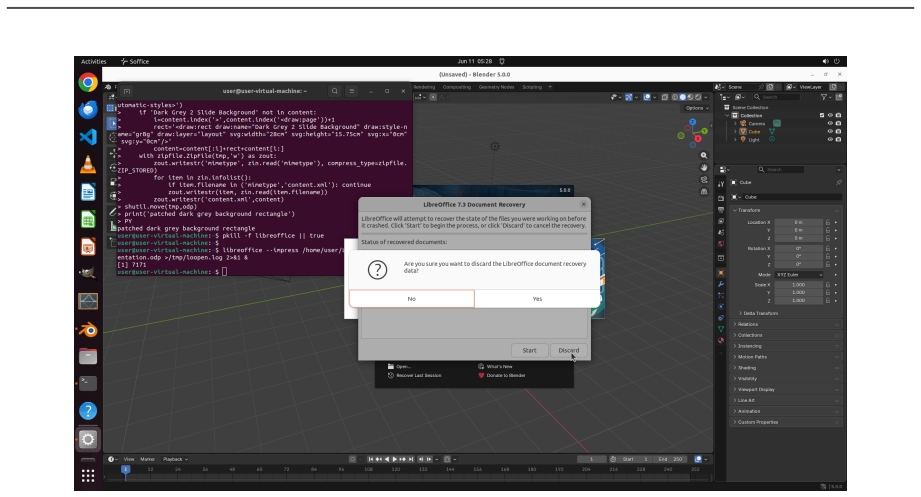The width and height of the screenshot is (921, 497).
Task: Click Start in Document Recovery dialog
Action: click(x=529, y=351)
